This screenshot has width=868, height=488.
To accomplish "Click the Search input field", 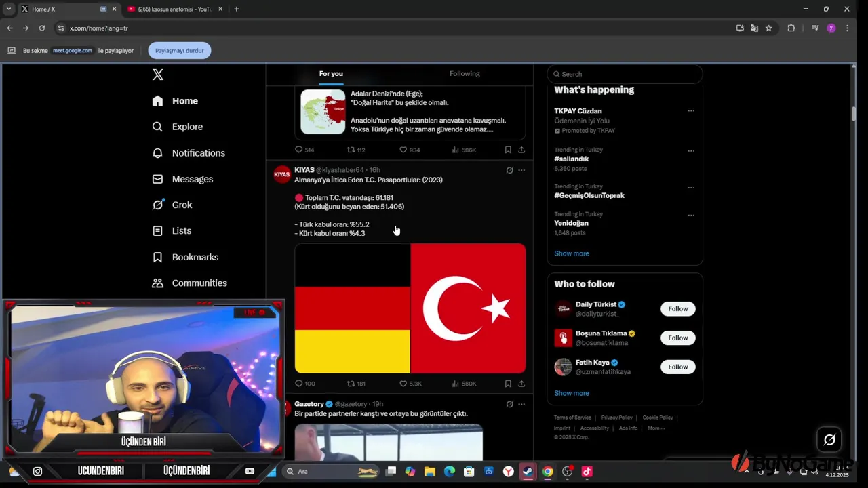I will click(625, 74).
